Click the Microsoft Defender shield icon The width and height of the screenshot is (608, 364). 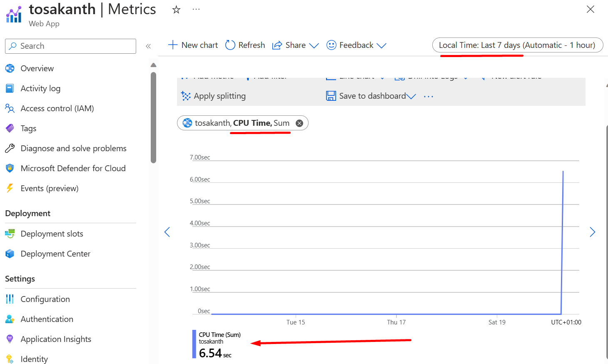10,168
